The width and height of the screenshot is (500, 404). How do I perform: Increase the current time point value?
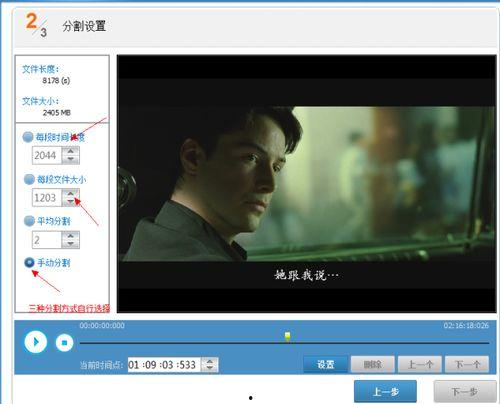point(210,361)
